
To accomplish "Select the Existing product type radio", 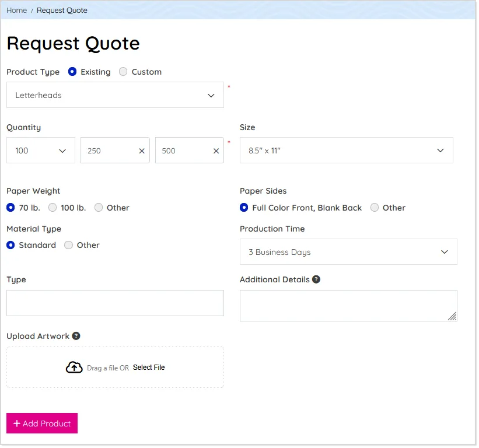I will [x=72, y=72].
